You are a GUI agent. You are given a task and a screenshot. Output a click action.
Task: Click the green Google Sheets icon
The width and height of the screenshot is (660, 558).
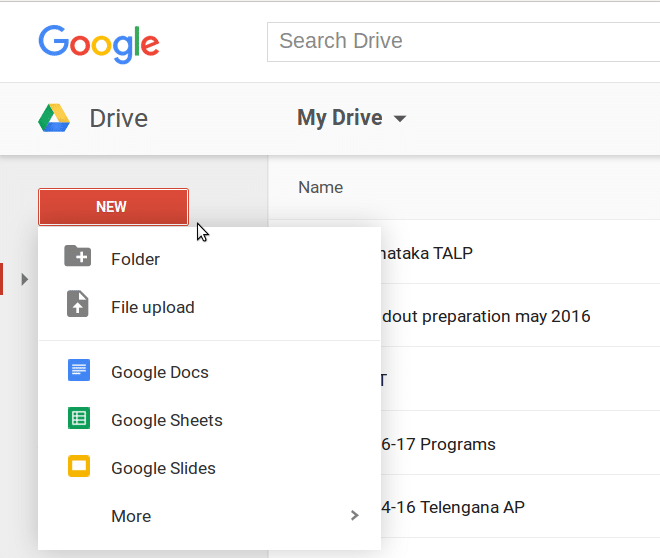coord(79,418)
